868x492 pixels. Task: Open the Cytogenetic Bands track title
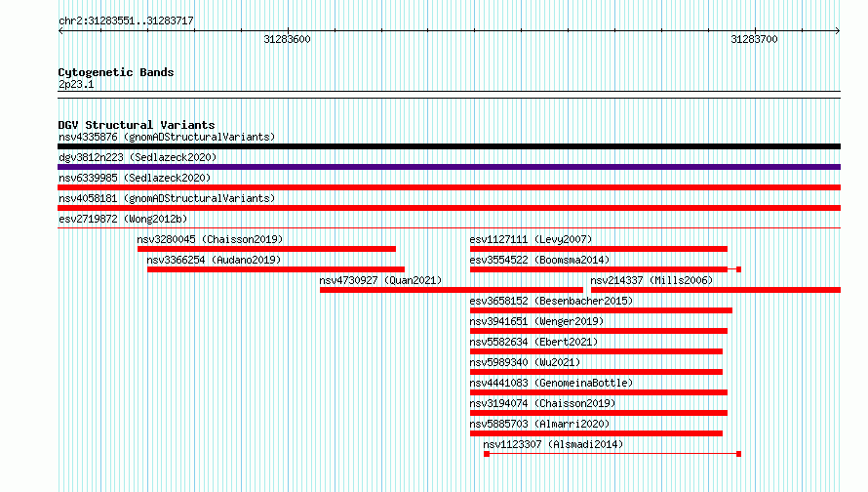click(x=116, y=72)
